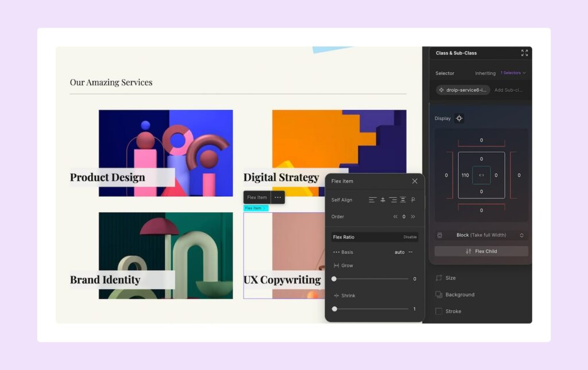Open the Size section
Image resolution: width=588 pixels, height=370 pixels.
click(450, 278)
